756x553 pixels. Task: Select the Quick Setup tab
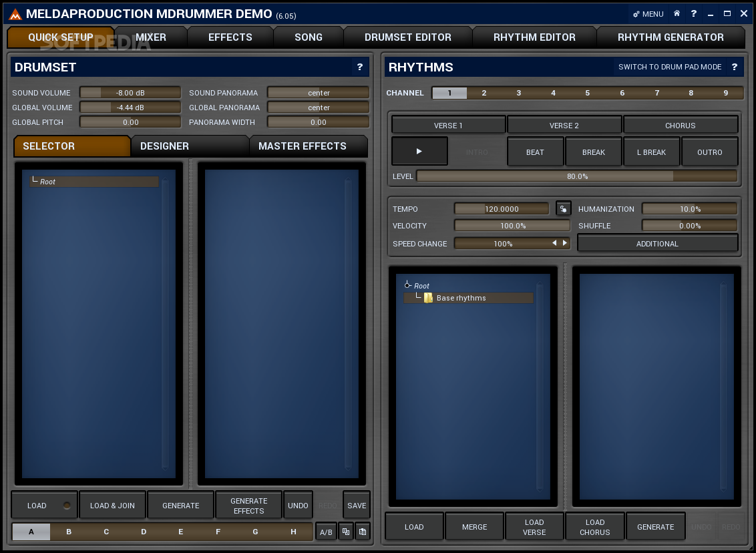[61, 37]
